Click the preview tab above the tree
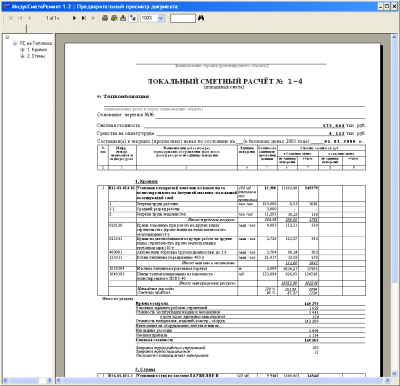This screenshot has height=386, width=400. (15, 28)
